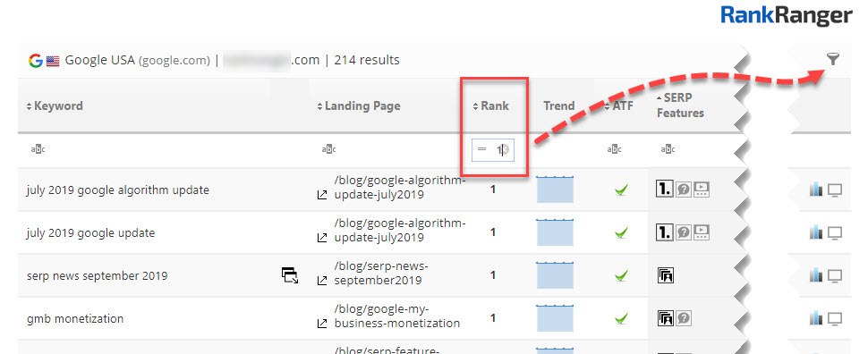Click the featured snippet icon in gmb monetization row
Viewport: 868px width, 354px height.
[666, 318]
